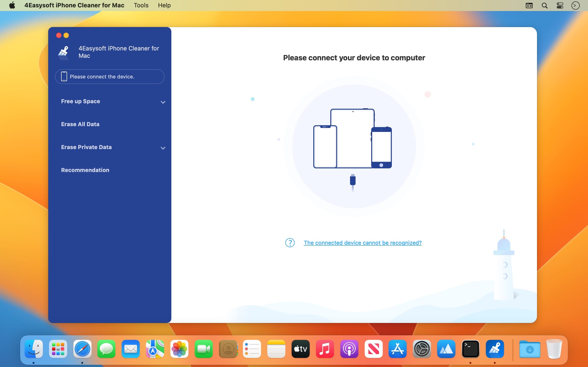This screenshot has width=588, height=367.
Task: Open App Store from the Dock
Action: 397,349
